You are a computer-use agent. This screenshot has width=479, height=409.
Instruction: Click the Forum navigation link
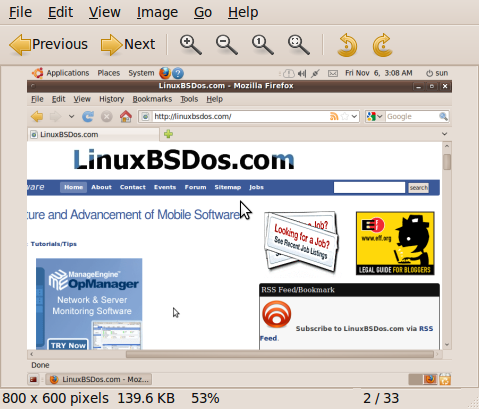pyautogui.click(x=195, y=187)
